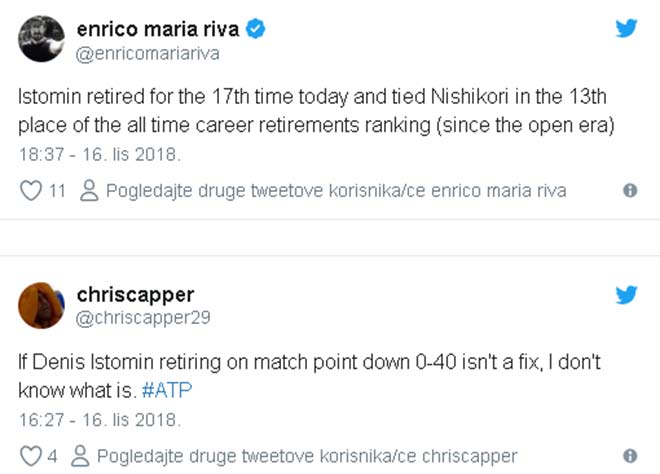Click info icon on enrico's tweet
This screenshot has width=660, height=474.
[x=630, y=190]
